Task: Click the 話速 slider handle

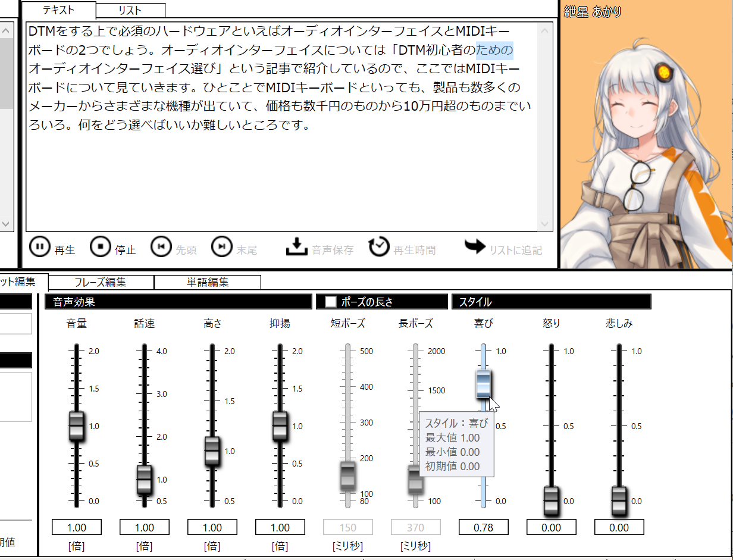Action: point(145,480)
